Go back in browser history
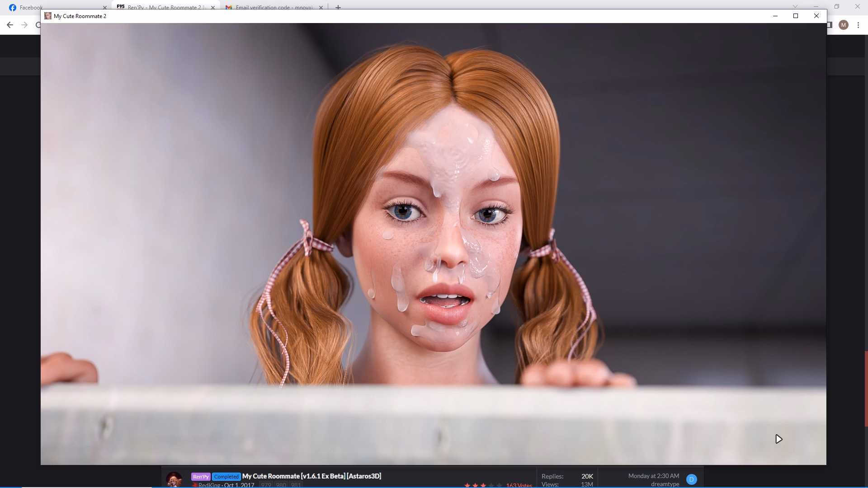Image resolution: width=868 pixels, height=488 pixels. tap(10, 25)
